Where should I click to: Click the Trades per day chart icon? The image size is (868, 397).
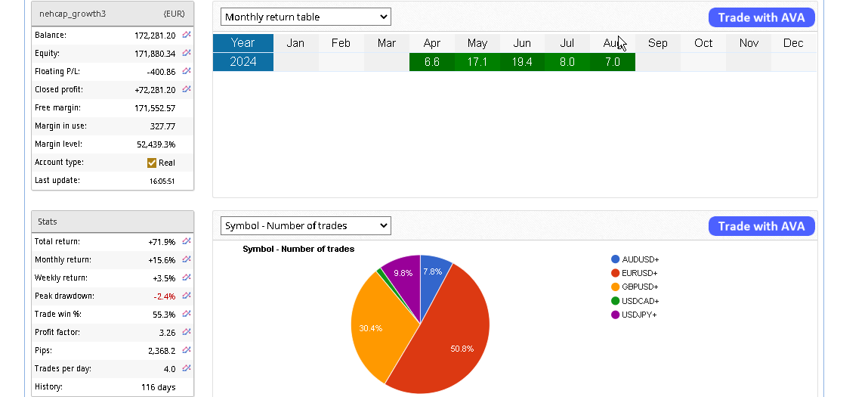point(187,368)
